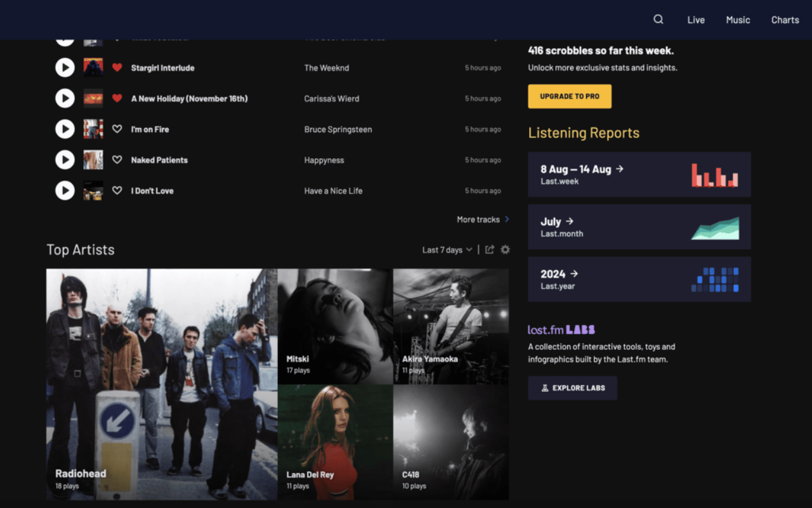Open Mitski artist tile

336,326
